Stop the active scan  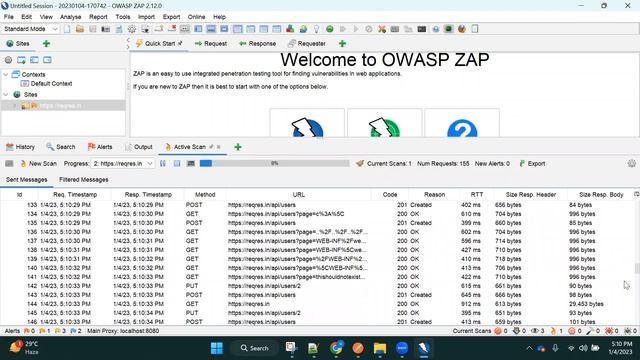177,163
